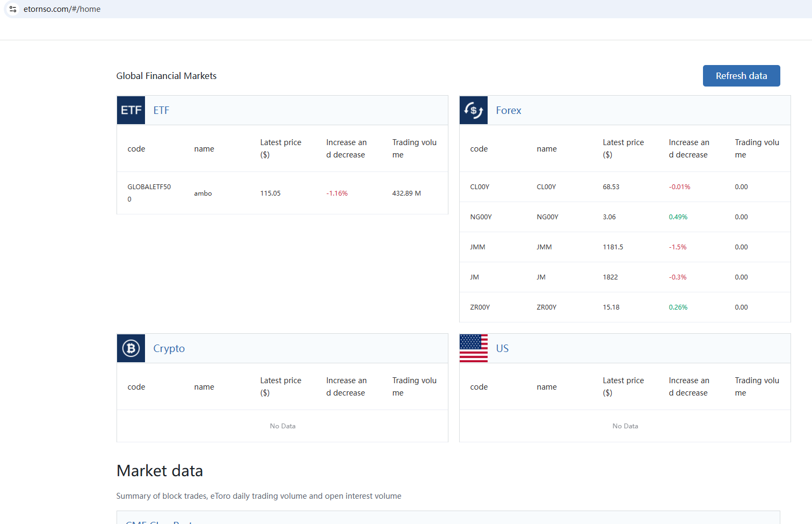Select the CL00Y forex row
812x524 pixels.
(480, 187)
